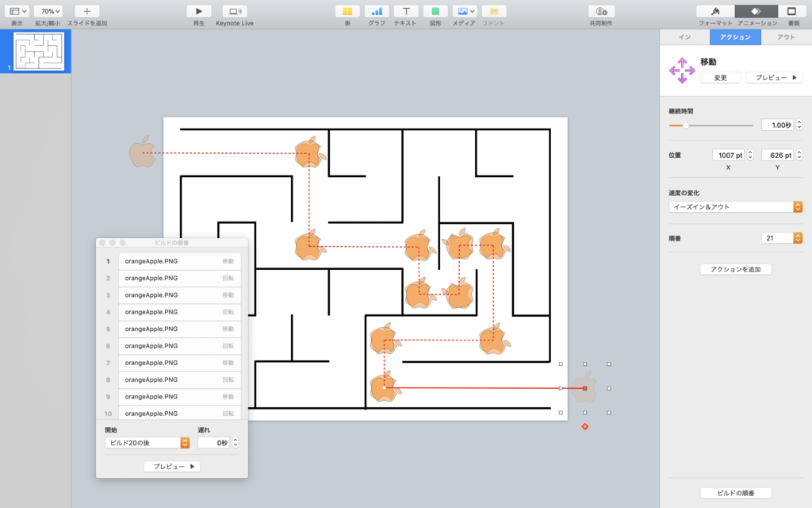Select build row 1 orangeApple.PNG

179,261
